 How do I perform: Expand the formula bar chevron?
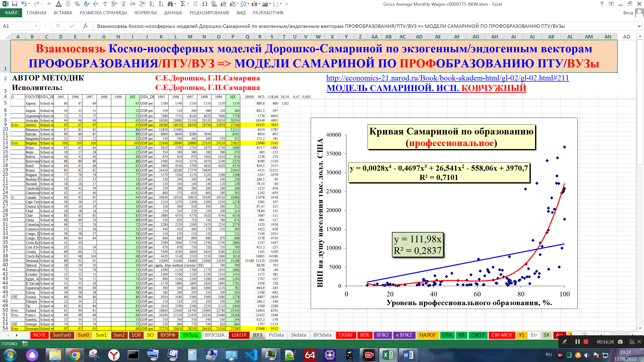tap(639, 26)
